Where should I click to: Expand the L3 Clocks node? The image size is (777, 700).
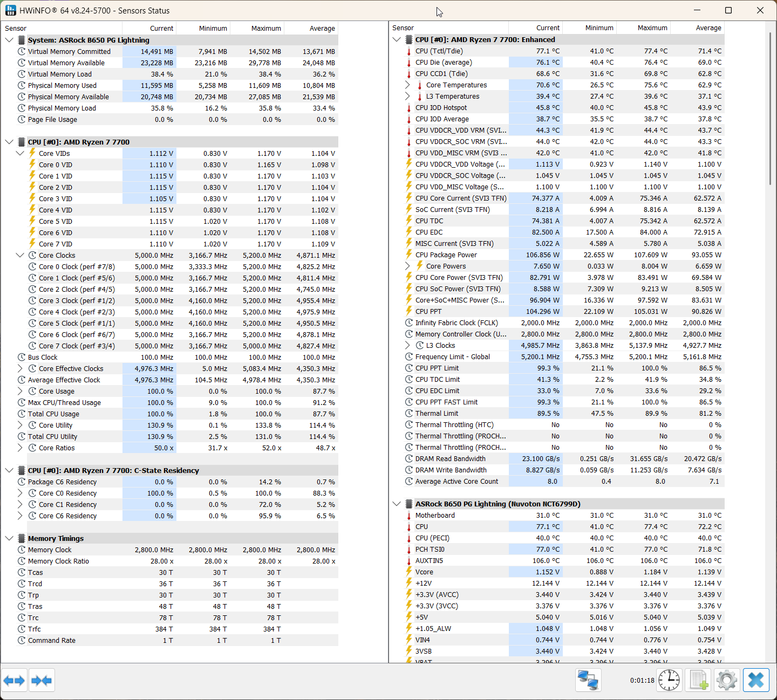coord(407,345)
